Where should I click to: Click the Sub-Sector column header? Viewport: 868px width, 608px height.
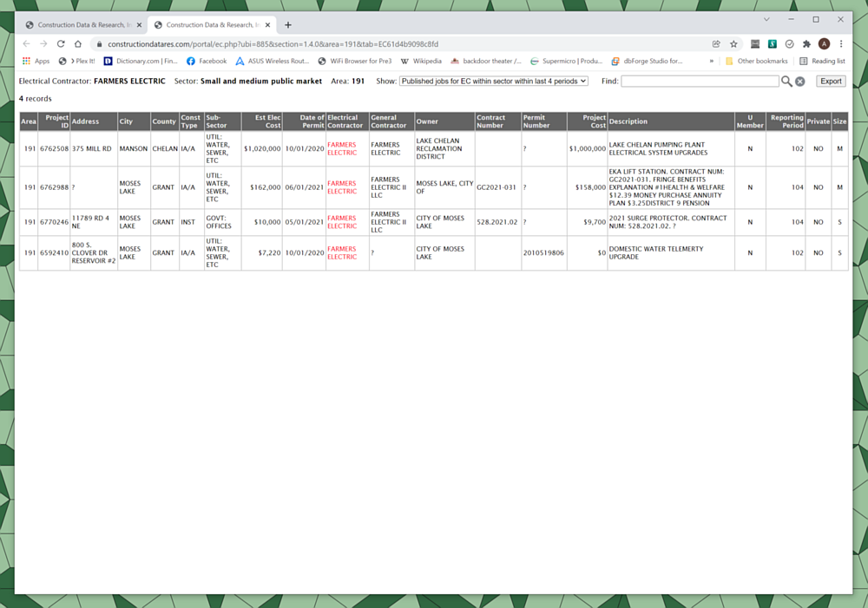coord(222,121)
